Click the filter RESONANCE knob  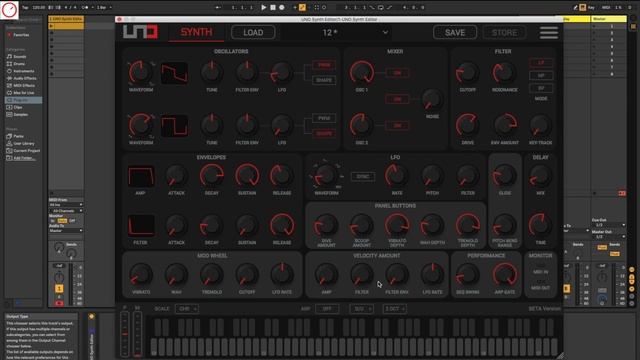coord(504,73)
